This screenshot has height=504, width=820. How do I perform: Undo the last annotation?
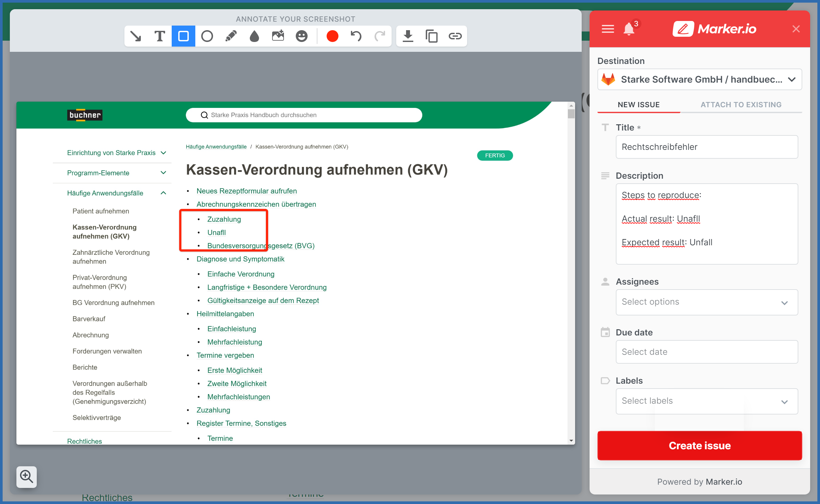356,36
